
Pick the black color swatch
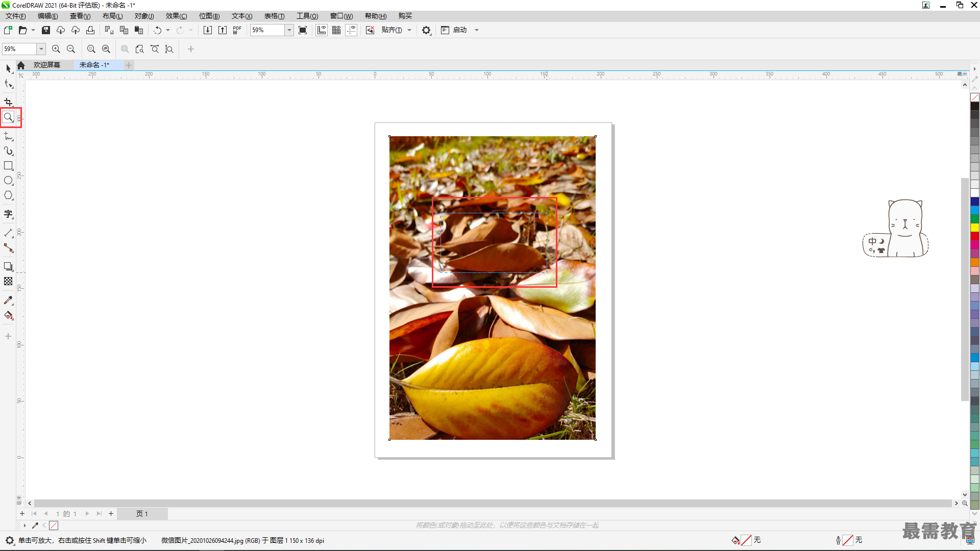click(974, 106)
